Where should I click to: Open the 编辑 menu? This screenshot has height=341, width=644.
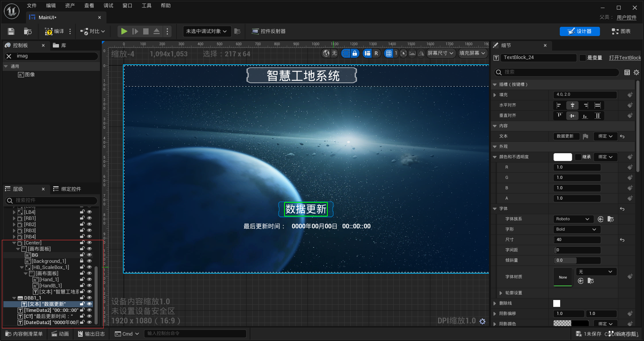point(51,6)
